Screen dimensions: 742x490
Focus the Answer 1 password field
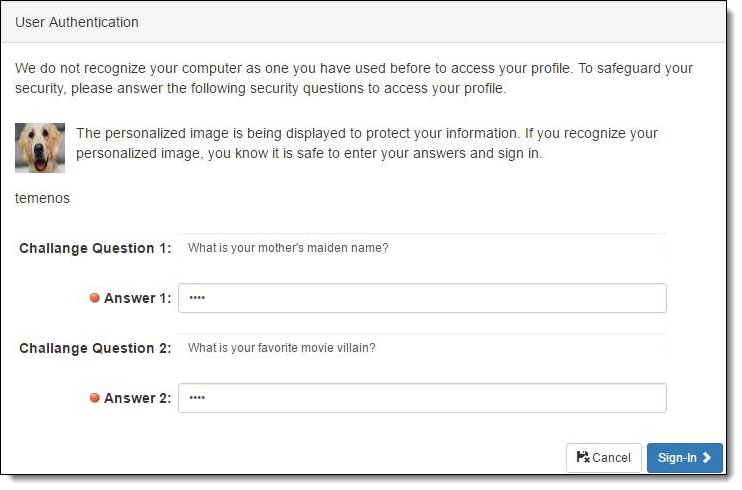click(422, 298)
